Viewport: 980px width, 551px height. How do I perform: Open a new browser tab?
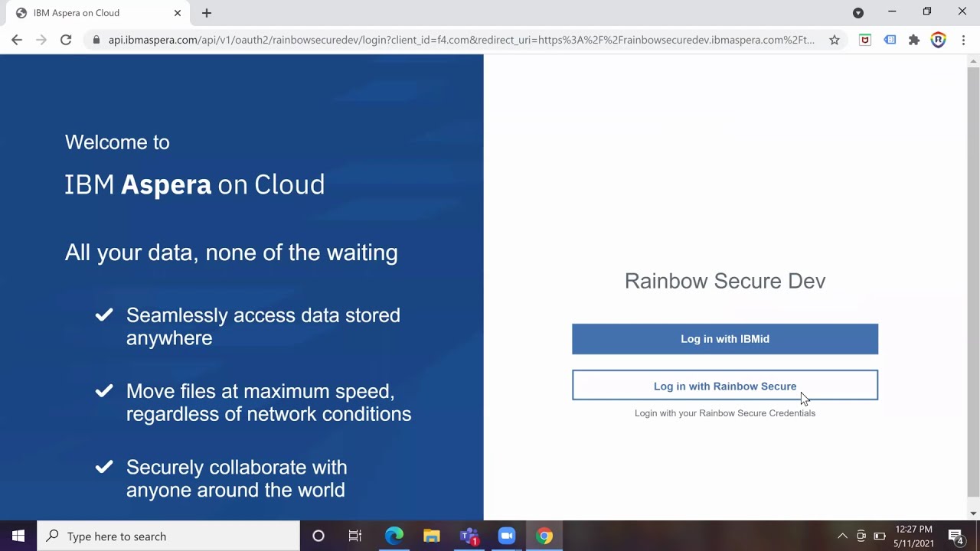pos(207,13)
